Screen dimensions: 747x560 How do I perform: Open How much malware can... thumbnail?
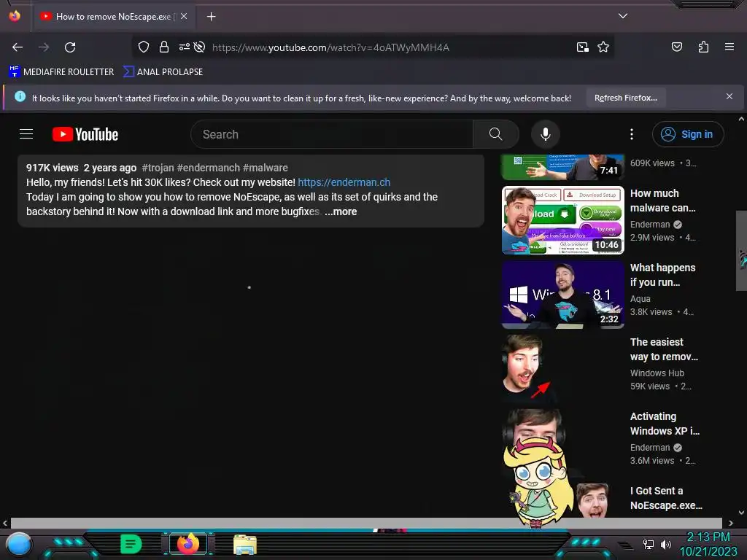click(x=562, y=220)
